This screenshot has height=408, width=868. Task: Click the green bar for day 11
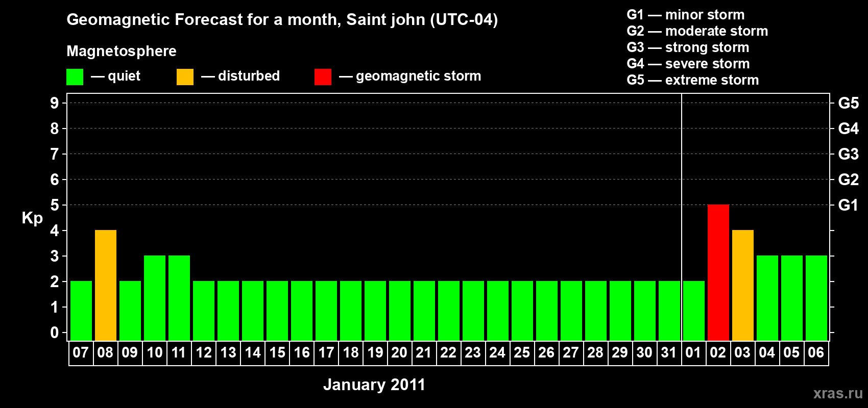[179, 298]
